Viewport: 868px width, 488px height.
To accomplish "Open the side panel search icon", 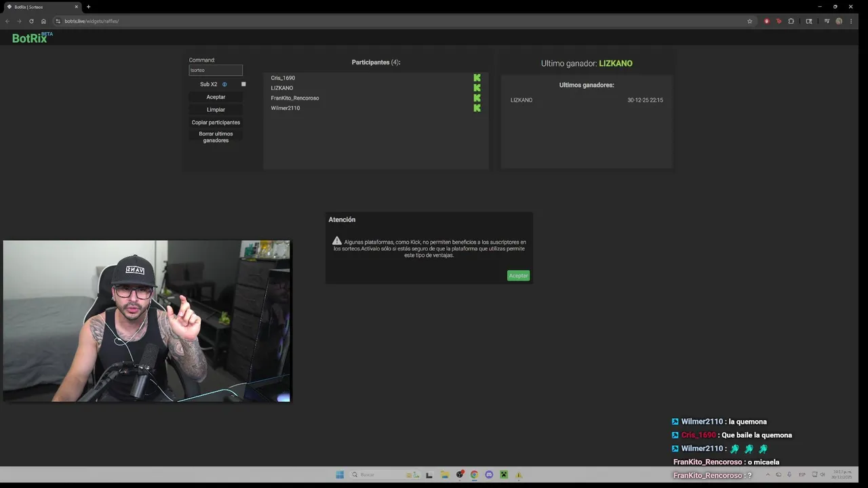I will (x=809, y=21).
